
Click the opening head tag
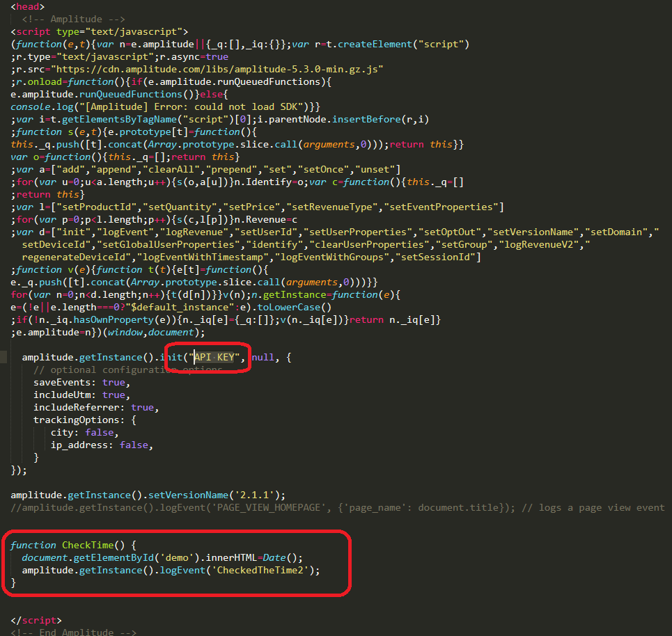[27, 6]
